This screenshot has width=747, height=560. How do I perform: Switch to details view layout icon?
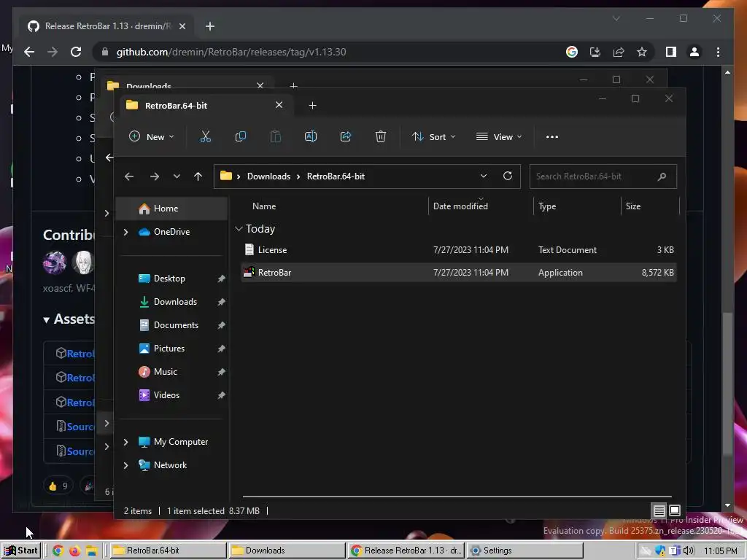coord(659,511)
